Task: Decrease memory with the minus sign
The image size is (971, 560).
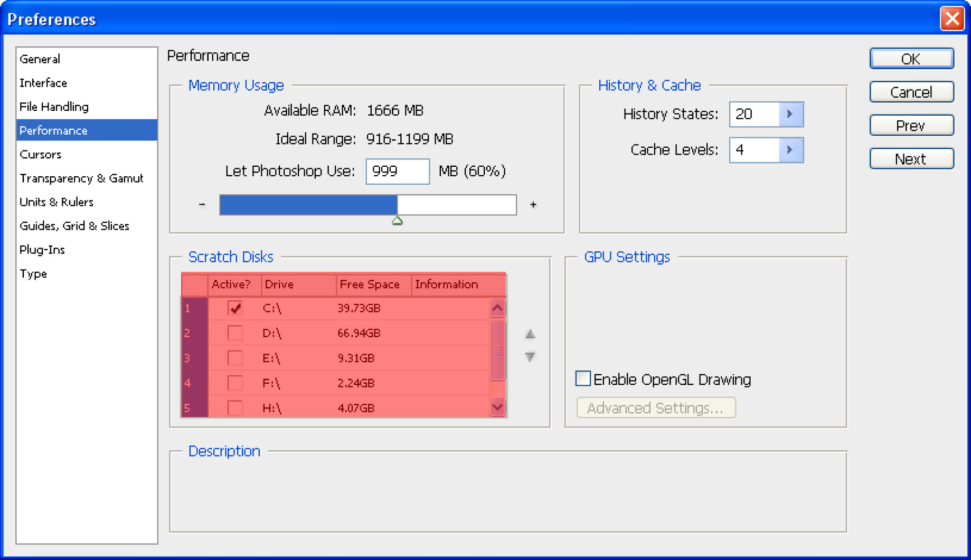Action: tap(202, 204)
